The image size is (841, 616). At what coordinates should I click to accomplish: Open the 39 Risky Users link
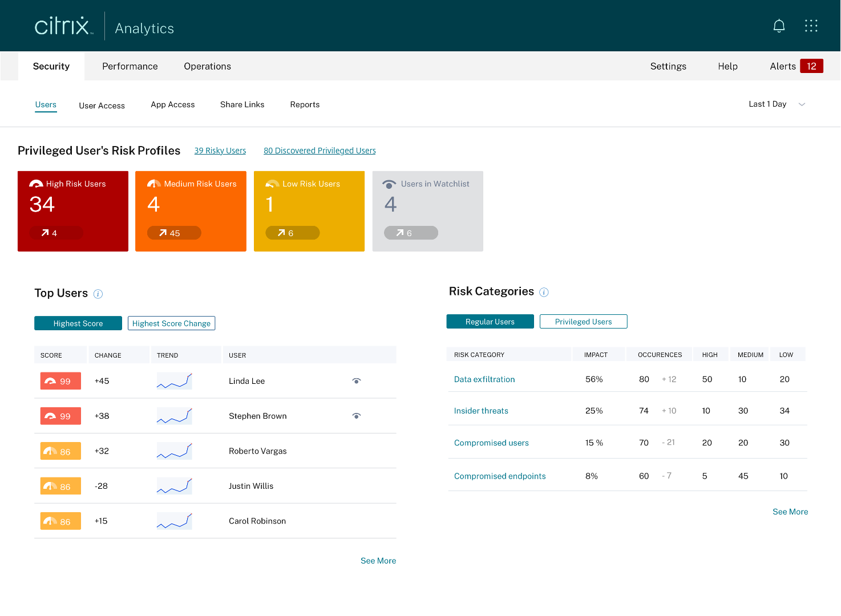pos(220,151)
